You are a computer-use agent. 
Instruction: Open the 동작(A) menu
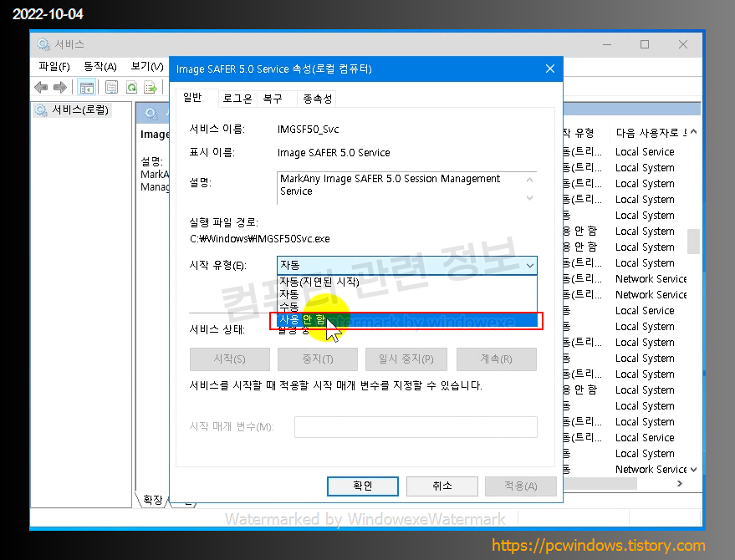tap(100, 67)
